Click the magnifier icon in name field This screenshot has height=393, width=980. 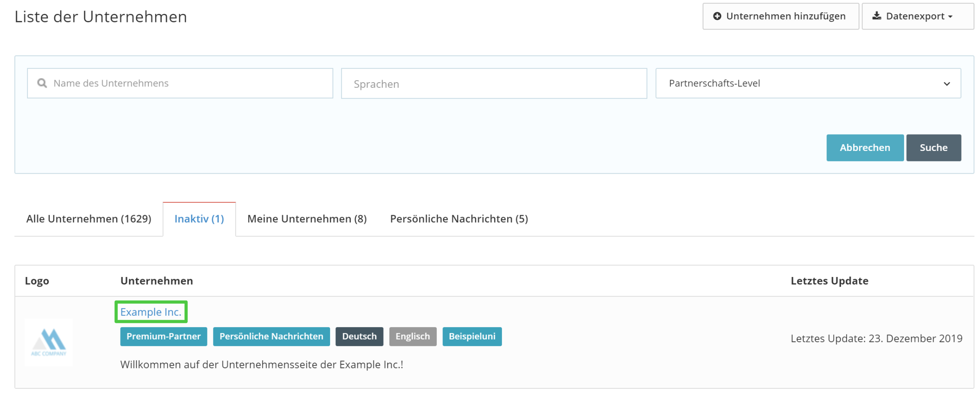pyautogui.click(x=42, y=83)
